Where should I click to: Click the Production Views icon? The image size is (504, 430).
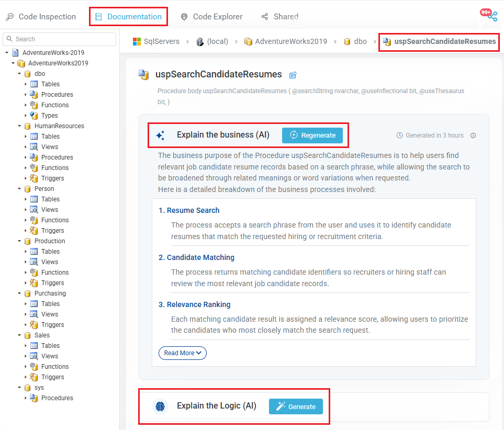(x=33, y=262)
